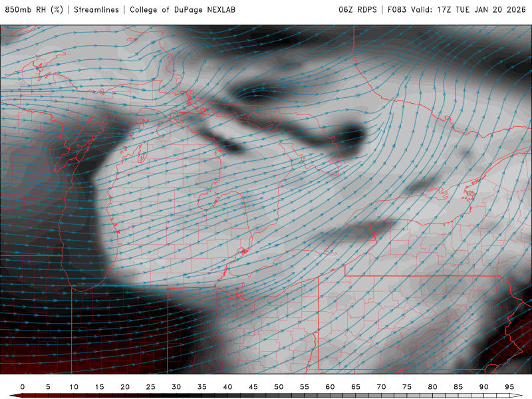The width and height of the screenshot is (532, 399).
Task: Click the '55' value on color scale
Action: click(305, 387)
